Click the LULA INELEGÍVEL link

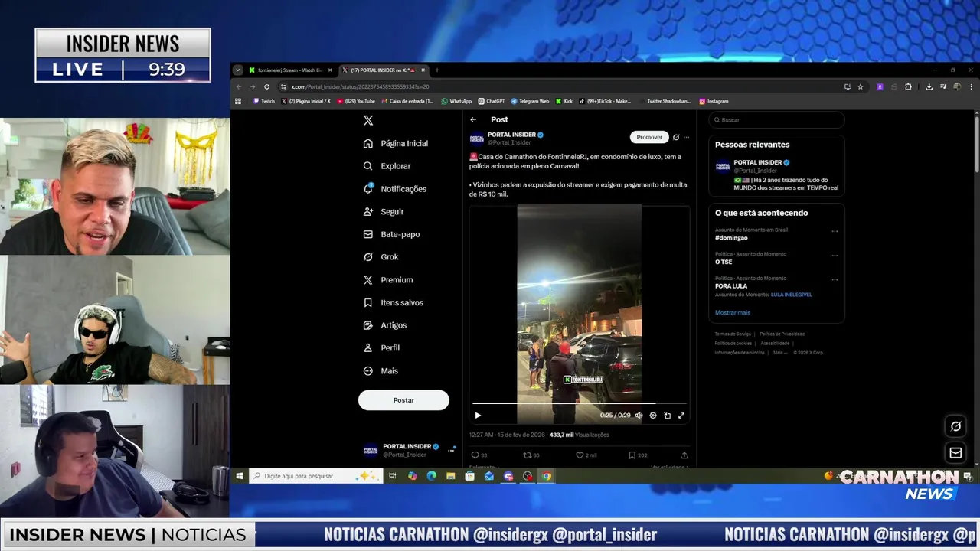click(792, 295)
